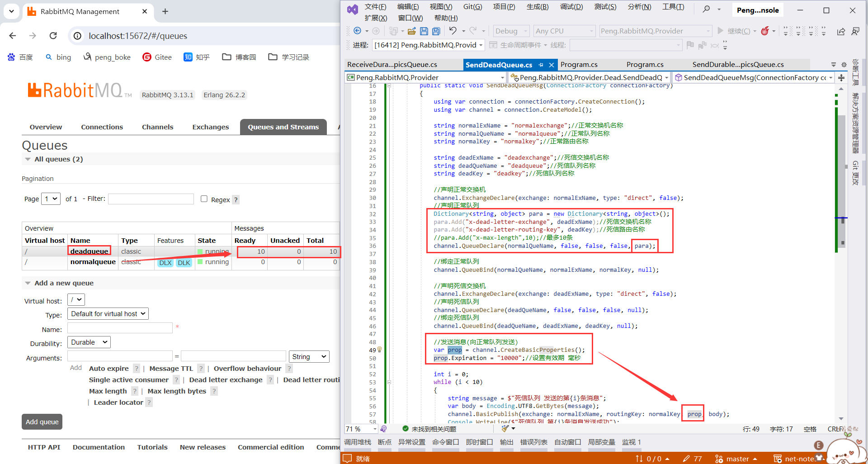Screen dimensions: 868x464
Task: Switch to ReceiveDura...picsQueue.cs tab
Action: tap(392, 65)
